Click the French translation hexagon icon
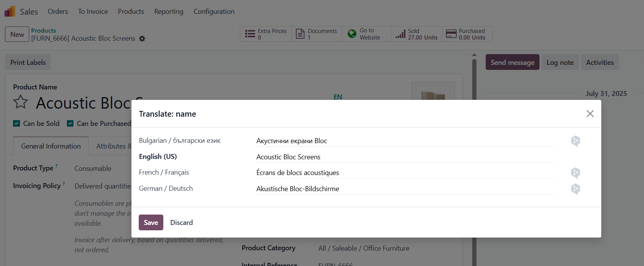The height and width of the screenshot is (266, 644). 575,173
